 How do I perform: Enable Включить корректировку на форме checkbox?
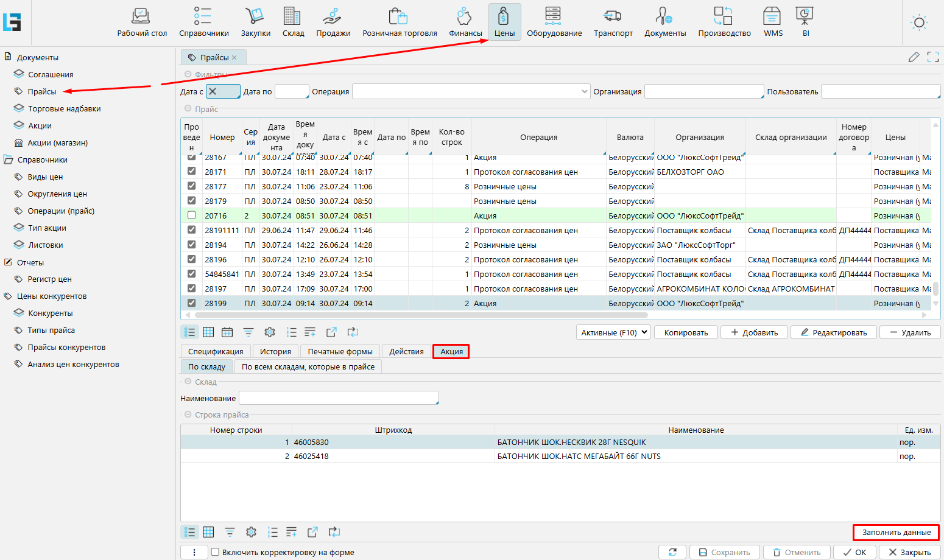click(x=215, y=553)
